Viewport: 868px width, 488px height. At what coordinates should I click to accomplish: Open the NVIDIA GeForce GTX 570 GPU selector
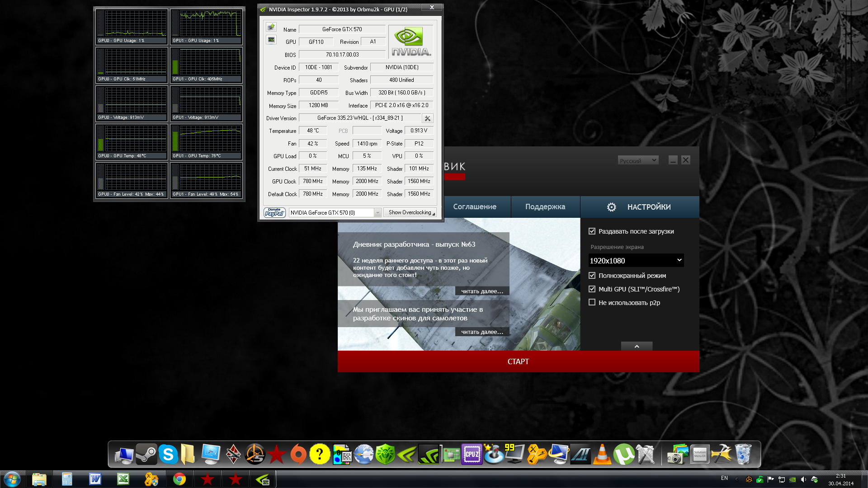(335, 213)
